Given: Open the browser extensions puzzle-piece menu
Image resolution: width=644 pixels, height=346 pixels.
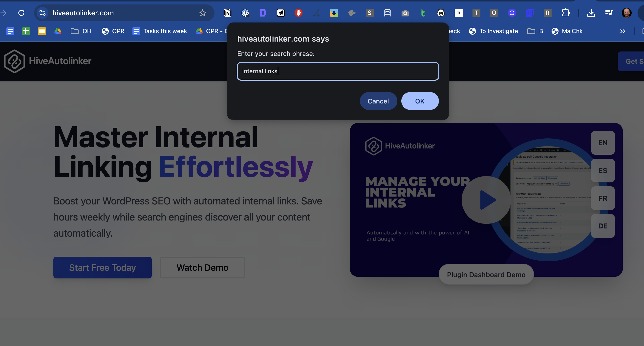Looking at the screenshot, I should [x=566, y=13].
